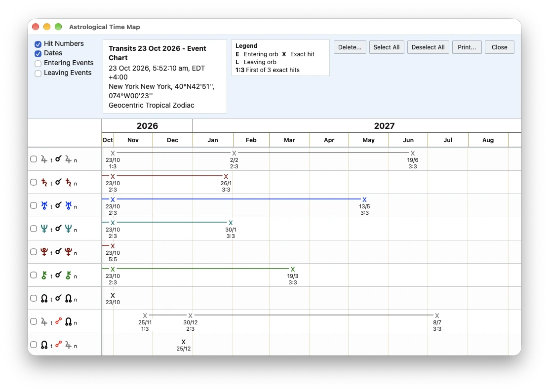Screen dimensions: 549x392
Task: Click transiting Chiron glyph in Chiron conjunction row
Action: click(x=44, y=275)
